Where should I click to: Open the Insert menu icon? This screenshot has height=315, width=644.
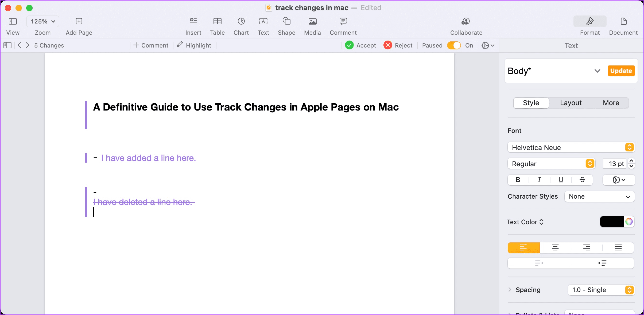pyautogui.click(x=193, y=21)
